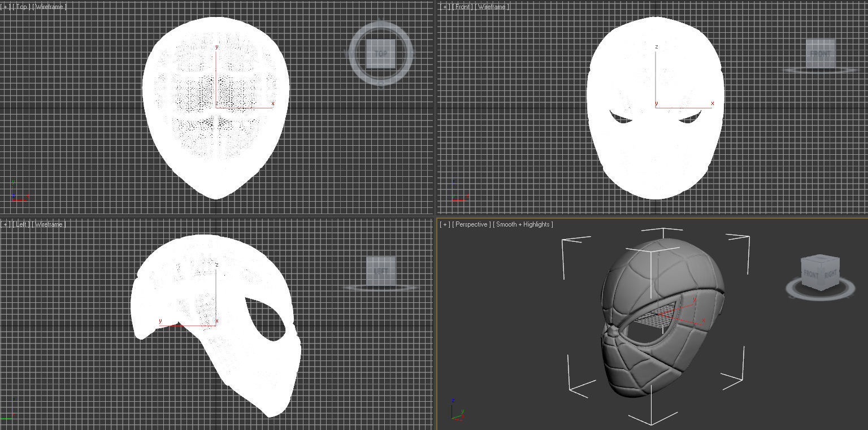
Task: Open the [+] menu of the Perspective viewport
Action: 445,224
